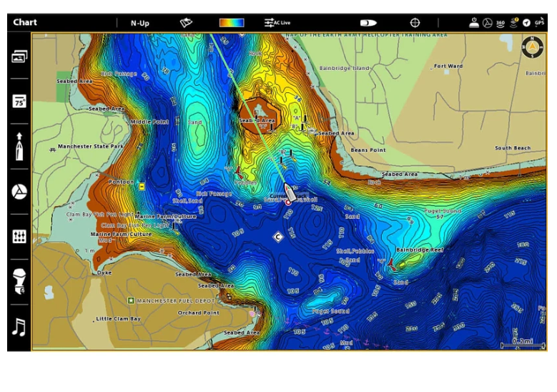Select the Manchester Fuel Depot marker
557x392 pixels.
(x=131, y=301)
